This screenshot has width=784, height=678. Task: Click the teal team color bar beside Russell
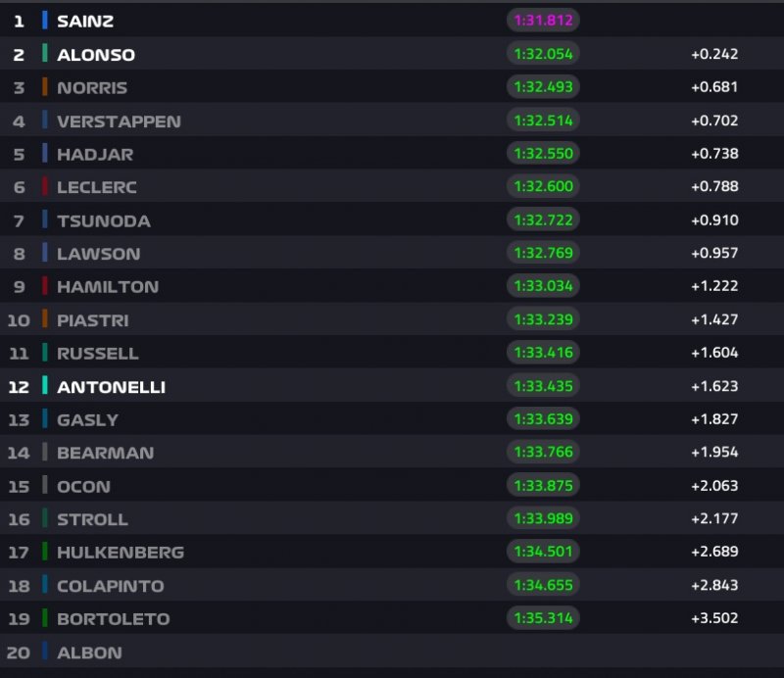pos(45,353)
